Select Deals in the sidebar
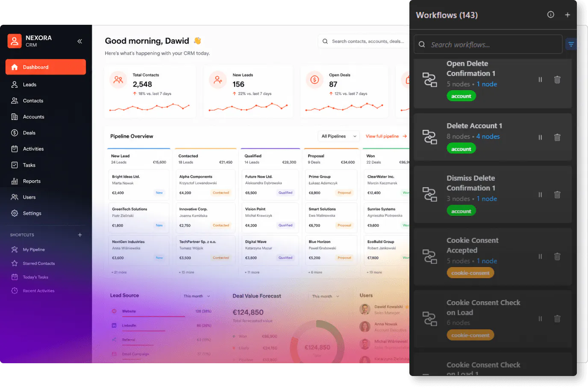 click(x=46, y=133)
